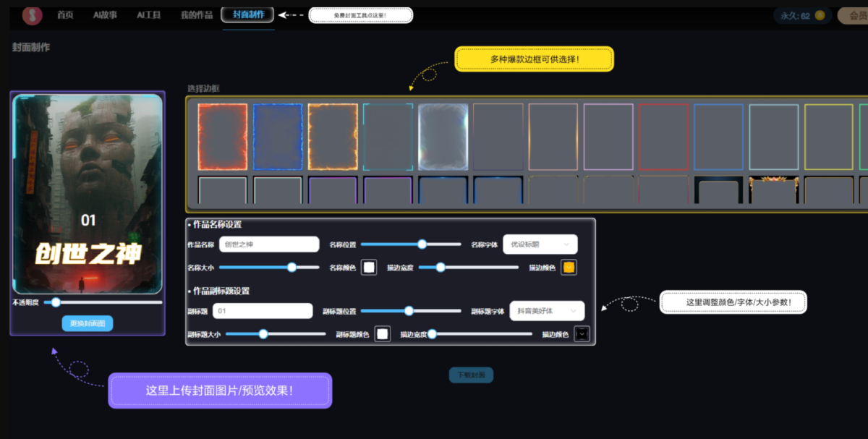Click the gold coin balance icon
868x439 pixels.
pyautogui.click(x=820, y=15)
